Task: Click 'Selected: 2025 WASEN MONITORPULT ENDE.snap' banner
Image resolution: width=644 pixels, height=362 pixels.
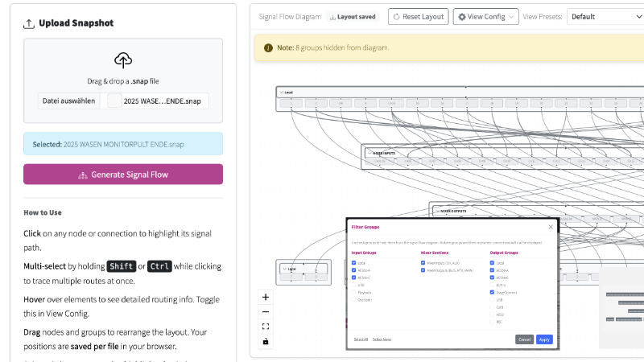Action: pyautogui.click(x=123, y=144)
